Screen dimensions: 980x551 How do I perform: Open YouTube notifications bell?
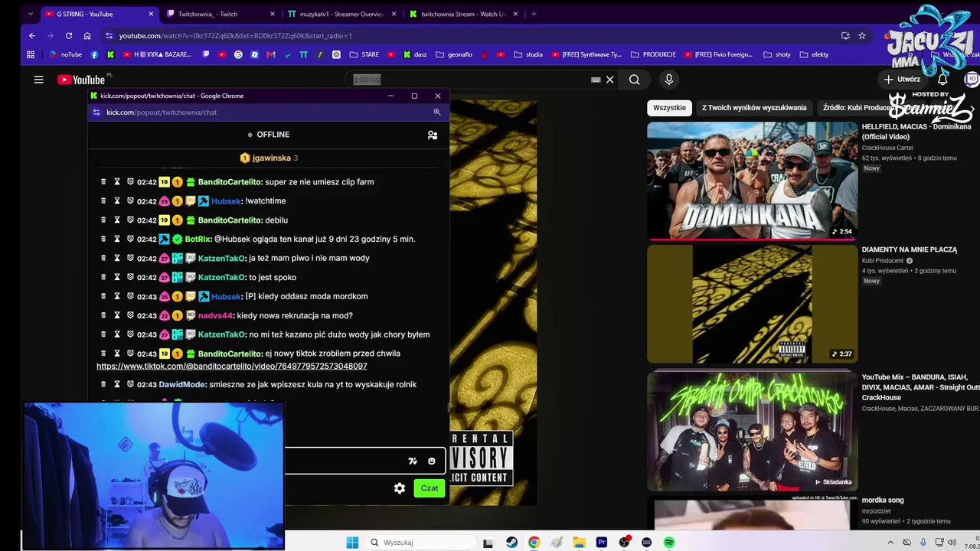pyautogui.click(x=942, y=80)
